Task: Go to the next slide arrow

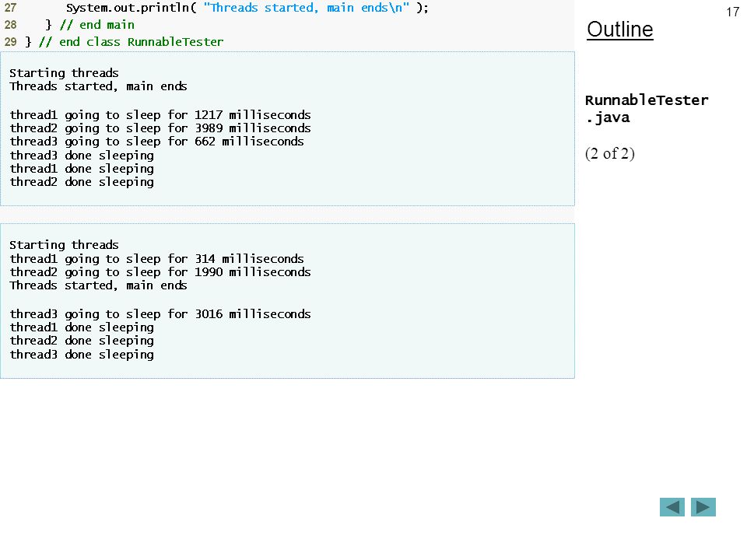Action: coord(703,507)
